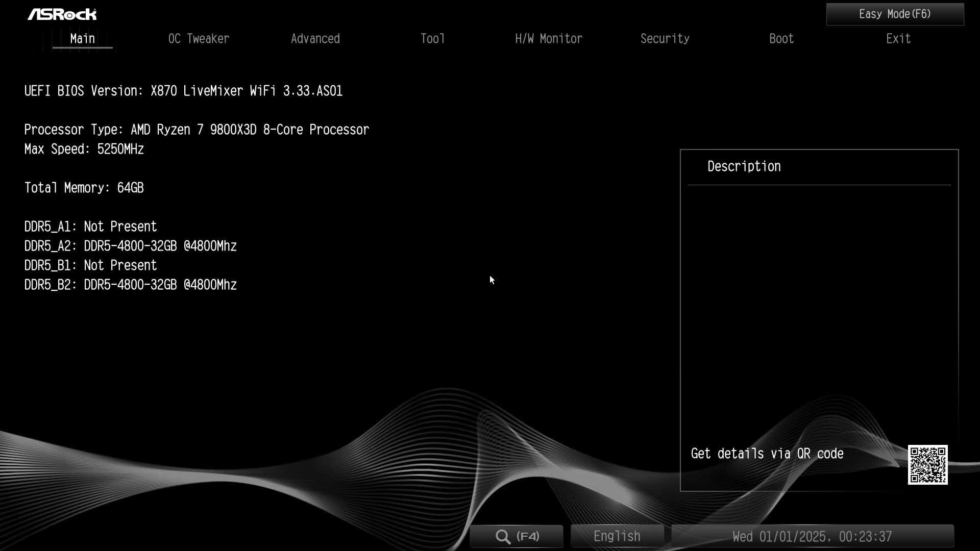Click the date and time display
The image size is (980, 551).
(x=812, y=536)
